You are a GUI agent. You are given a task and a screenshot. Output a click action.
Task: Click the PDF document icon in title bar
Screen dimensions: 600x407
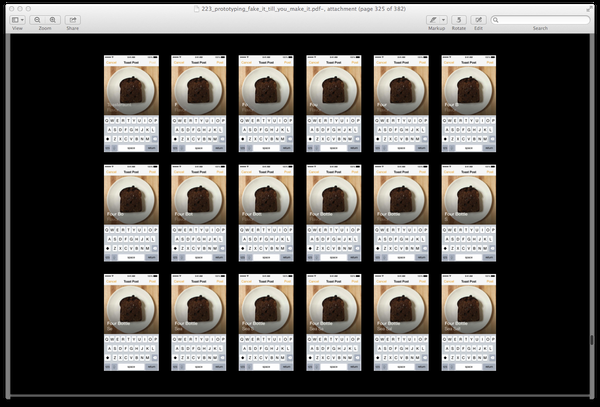point(197,9)
